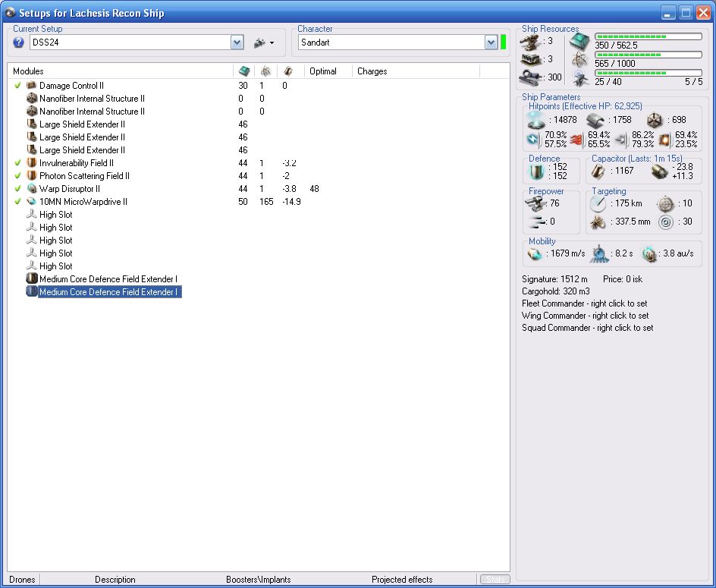The width and height of the screenshot is (716, 588).
Task: Click the kinetic resistance icon
Action: point(621,140)
